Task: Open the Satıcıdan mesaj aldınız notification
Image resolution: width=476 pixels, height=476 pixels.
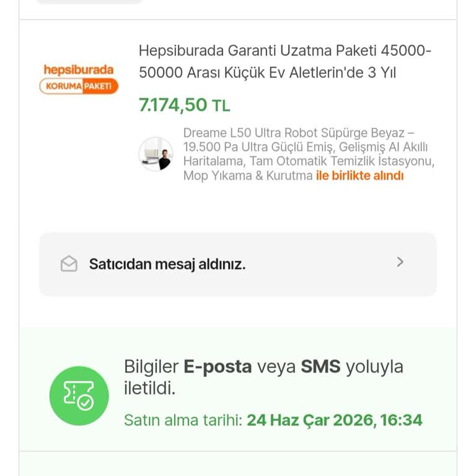Action: tap(238, 264)
